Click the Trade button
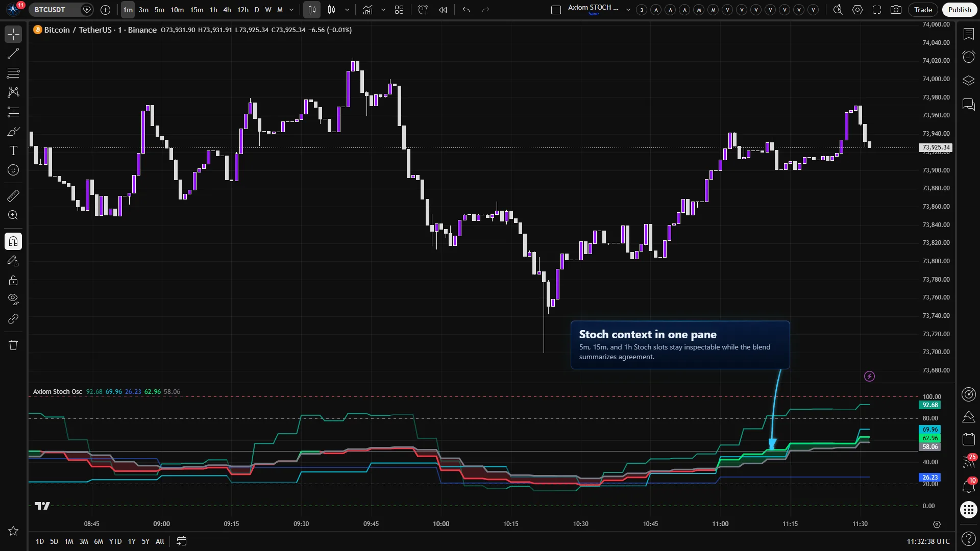 click(x=923, y=10)
